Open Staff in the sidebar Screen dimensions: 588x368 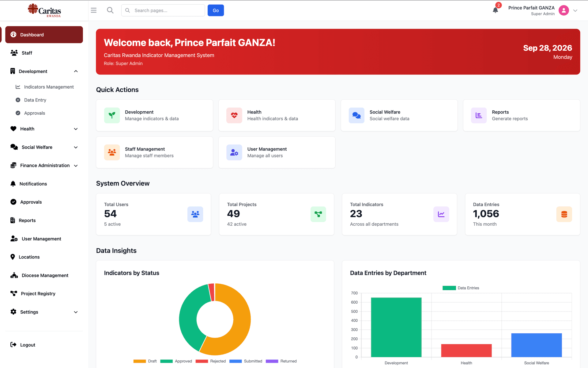(x=44, y=53)
